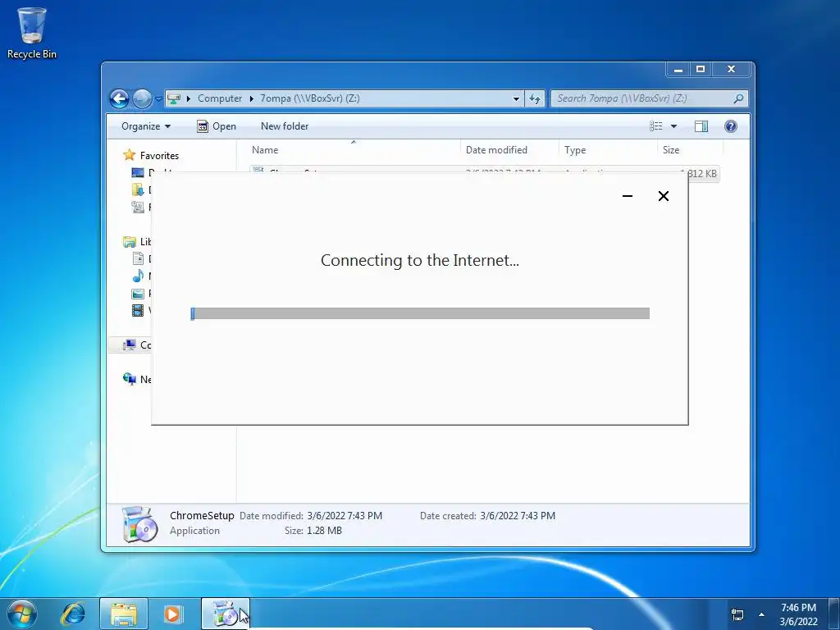
Task: Select Favorites in the navigation pane
Action: point(159,156)
